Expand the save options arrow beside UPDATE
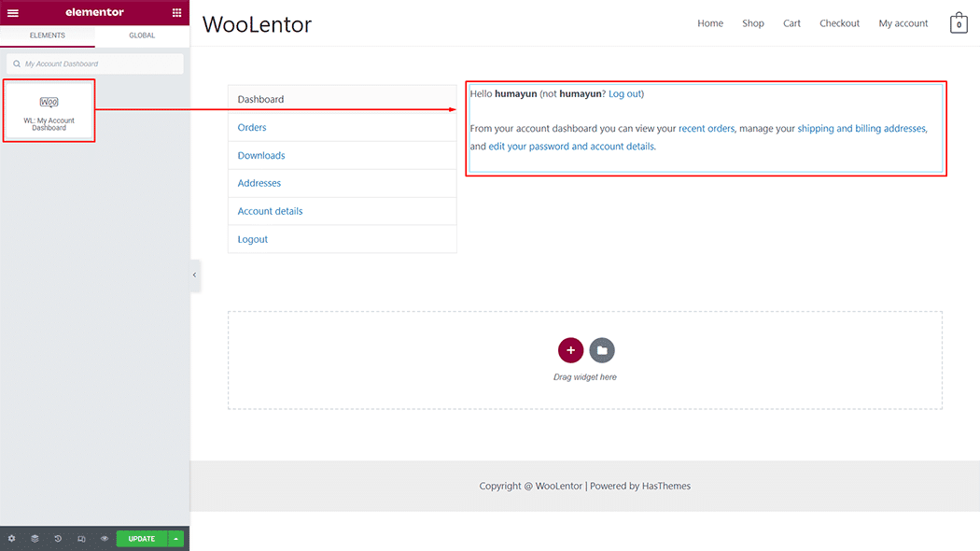 pyautogui.click(x=175, y=539)
